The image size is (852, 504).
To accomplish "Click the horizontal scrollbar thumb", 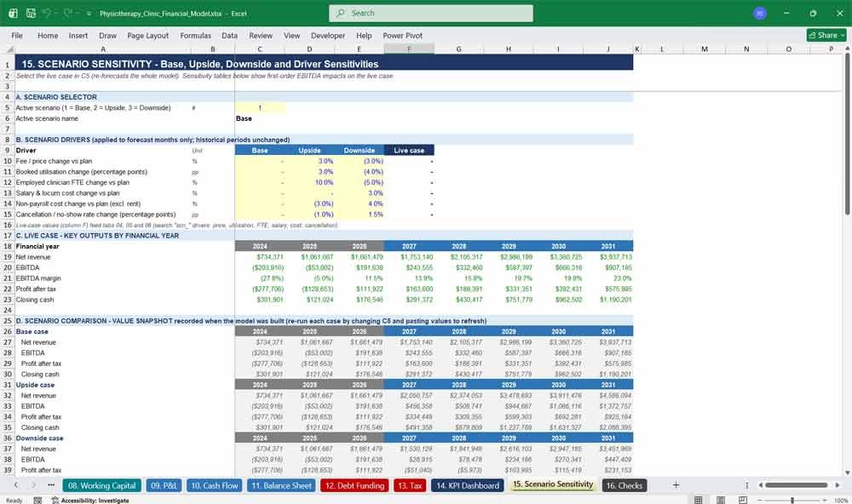I will coord(796,485).
